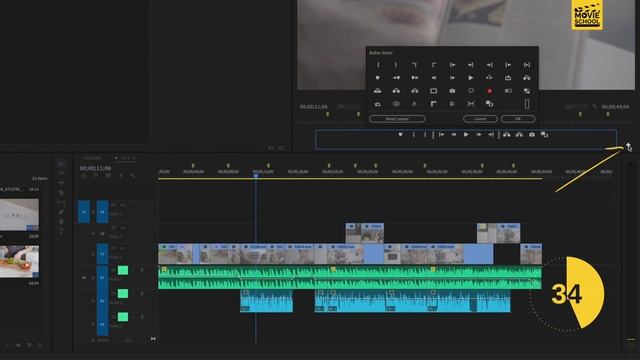Choose Play In to Out icon in Button Editor
This screenshot has height=360, width=640.
click(527, 65)
